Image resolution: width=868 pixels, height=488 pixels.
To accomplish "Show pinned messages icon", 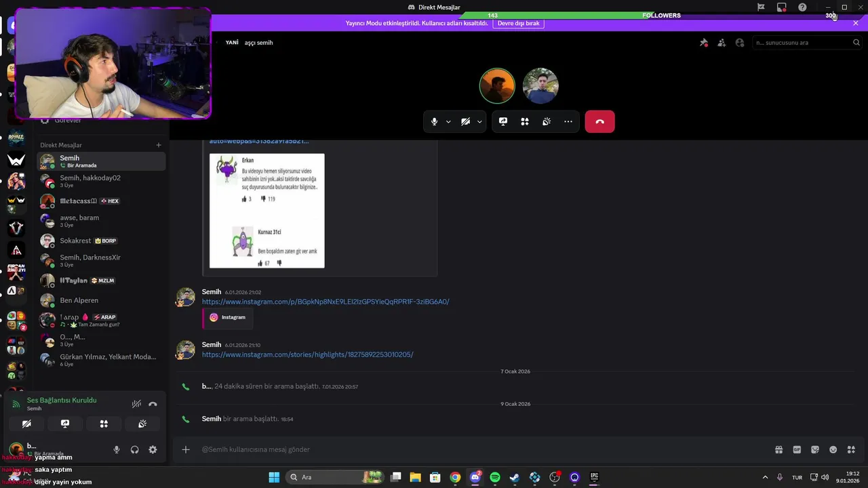I will pos(704,43).
